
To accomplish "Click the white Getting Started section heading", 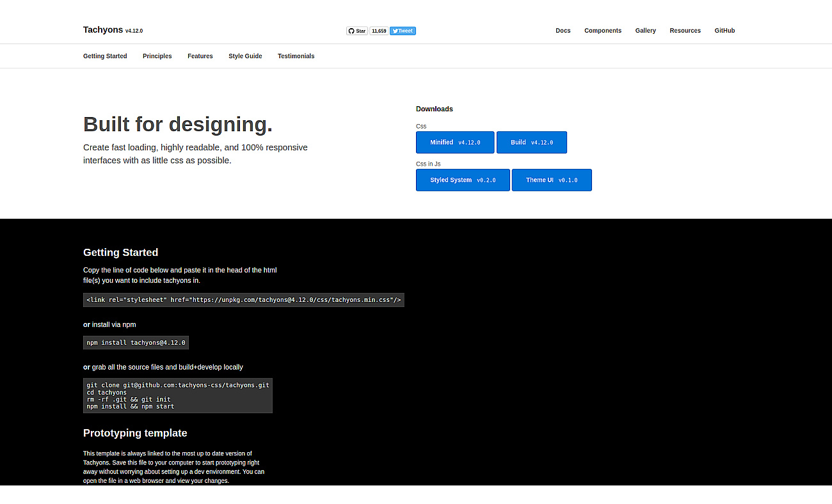I will pyautogui.click(x=120, y=253).
